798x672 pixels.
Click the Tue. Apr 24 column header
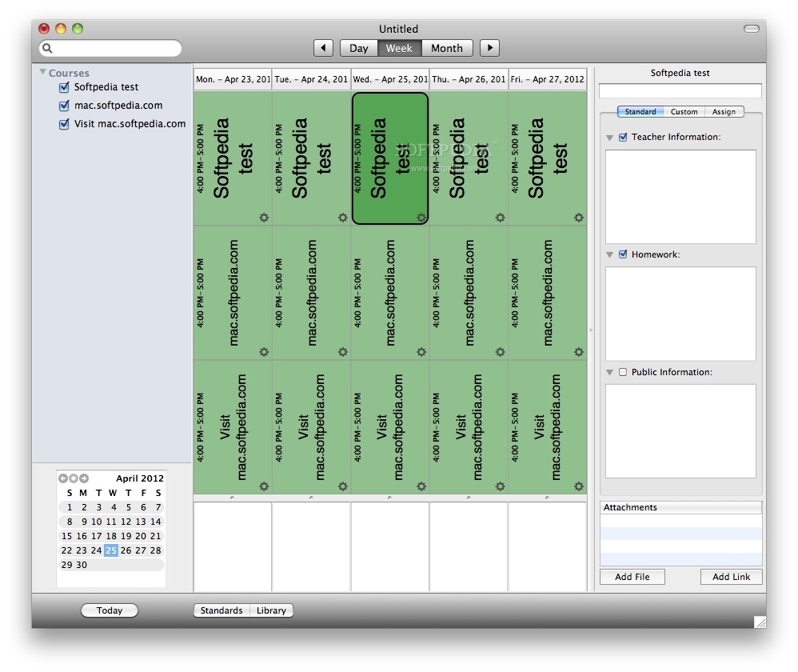(312, 79)
